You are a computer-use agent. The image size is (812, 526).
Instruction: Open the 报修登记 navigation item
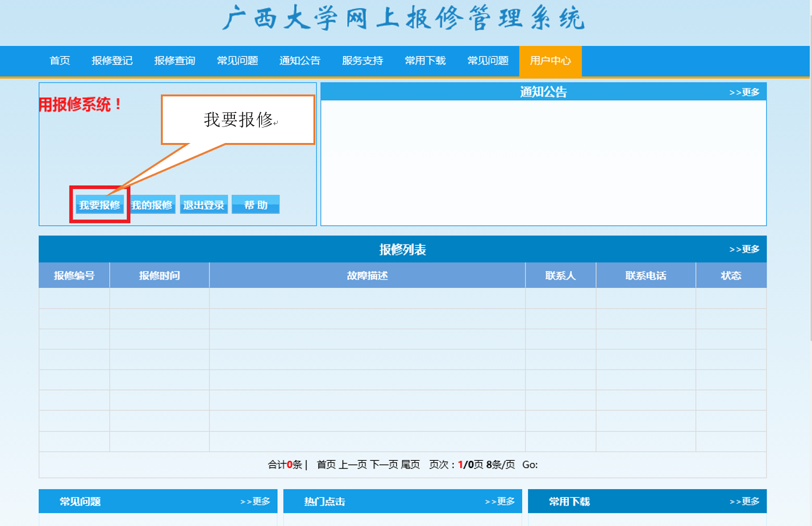[x=112, y=61]
